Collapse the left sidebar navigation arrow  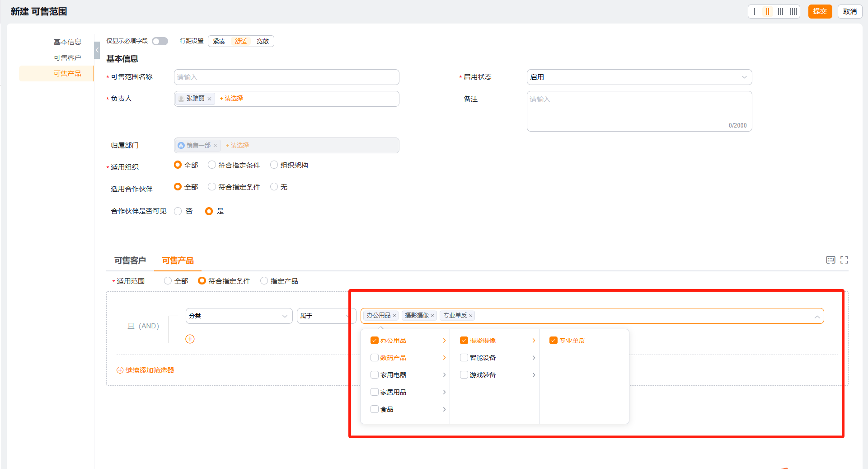pos(97,50)
